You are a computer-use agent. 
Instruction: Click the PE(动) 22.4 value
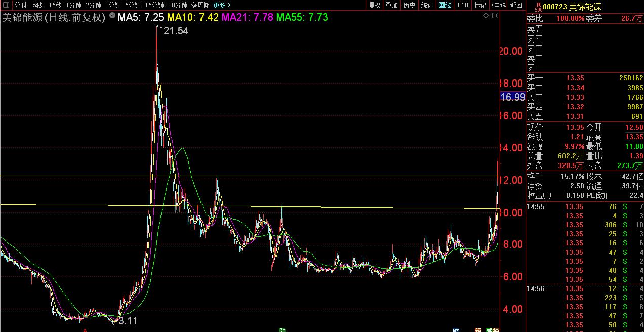pos(635,196)
